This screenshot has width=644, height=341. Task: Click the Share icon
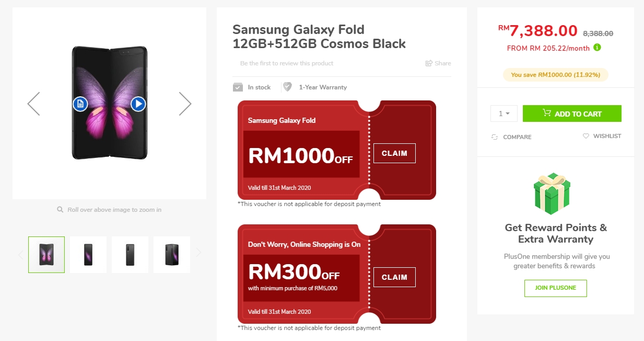(429, 63)
